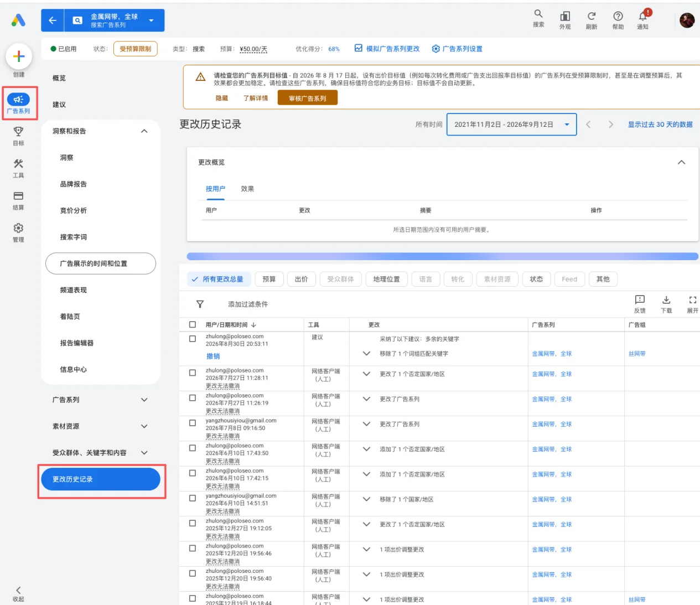Click the 展开 fullscreen expand icon
This screenshot has width=700, height=605.
[x=692, y=299]
